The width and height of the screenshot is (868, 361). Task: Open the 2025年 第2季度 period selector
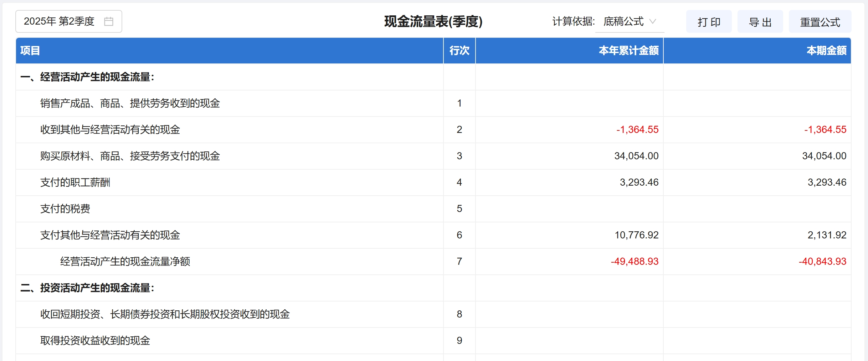59,21
